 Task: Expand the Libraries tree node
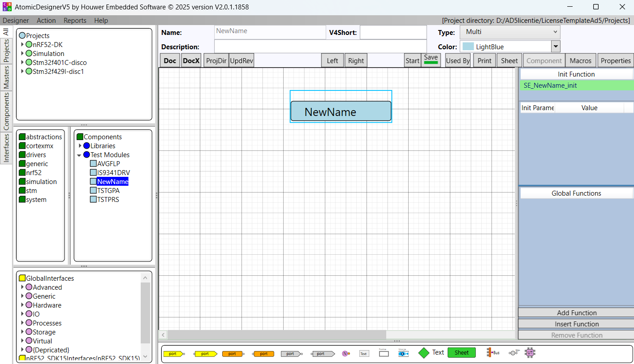[80, 146]
